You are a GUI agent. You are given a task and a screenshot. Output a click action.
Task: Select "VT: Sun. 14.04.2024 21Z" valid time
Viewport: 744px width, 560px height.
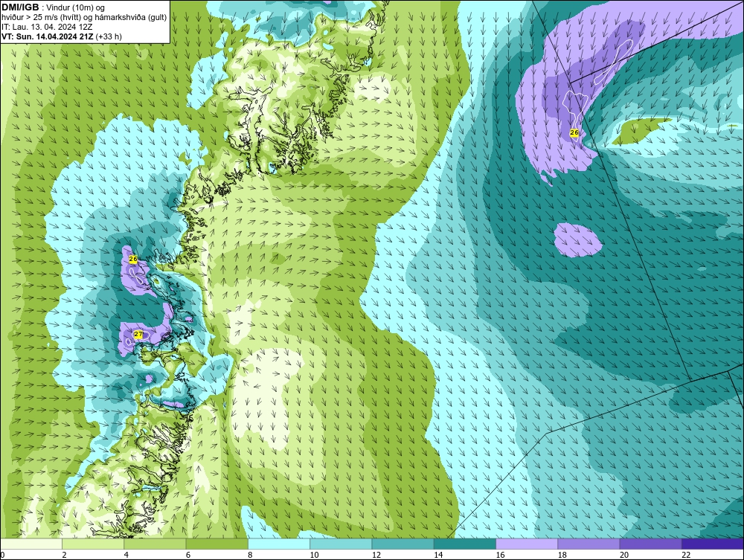click(47, 36)
